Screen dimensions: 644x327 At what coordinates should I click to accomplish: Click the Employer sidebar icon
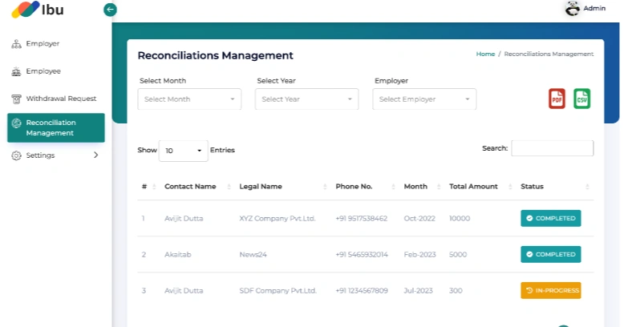pyautogui.click(x=16, y=44)
